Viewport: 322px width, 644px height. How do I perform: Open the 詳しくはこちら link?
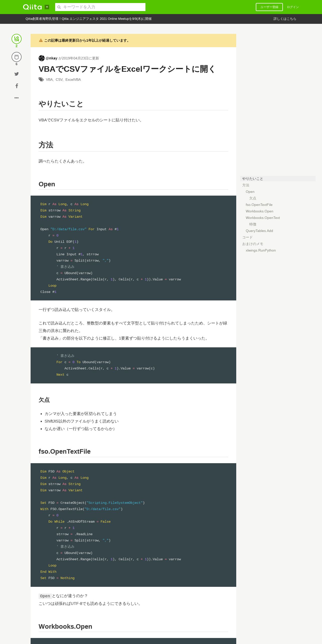tap(285, 19)
